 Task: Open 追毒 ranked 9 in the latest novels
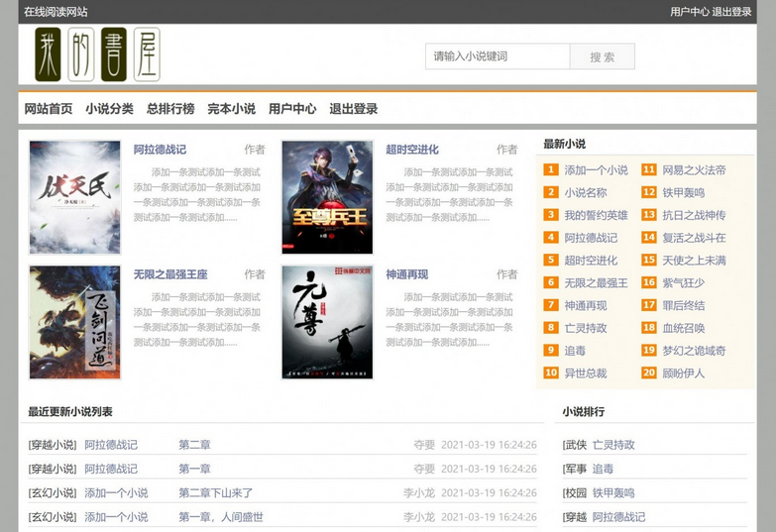click(x=575, y=351)
